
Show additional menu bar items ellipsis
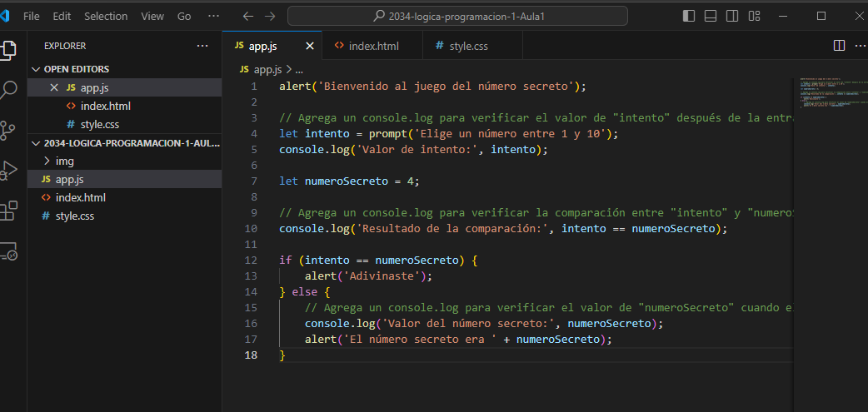[213, 16]
